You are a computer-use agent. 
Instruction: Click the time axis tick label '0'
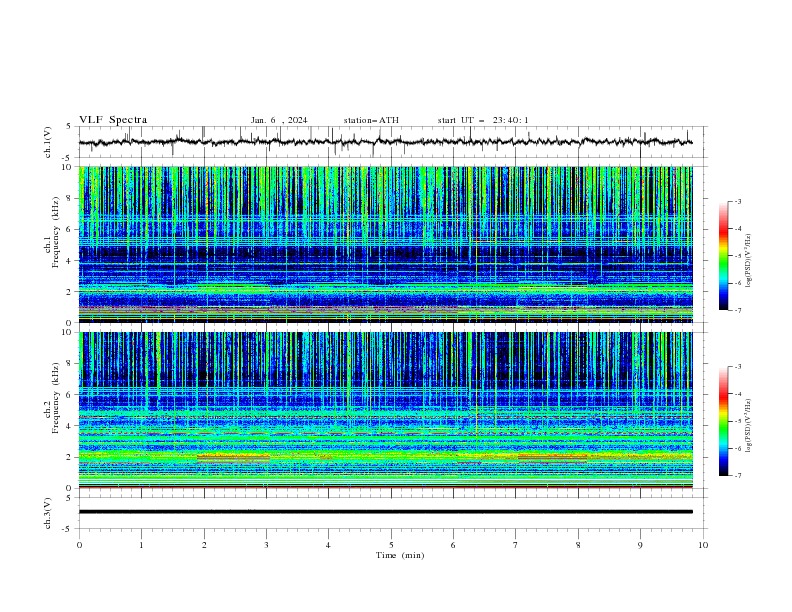coord(79,545)
